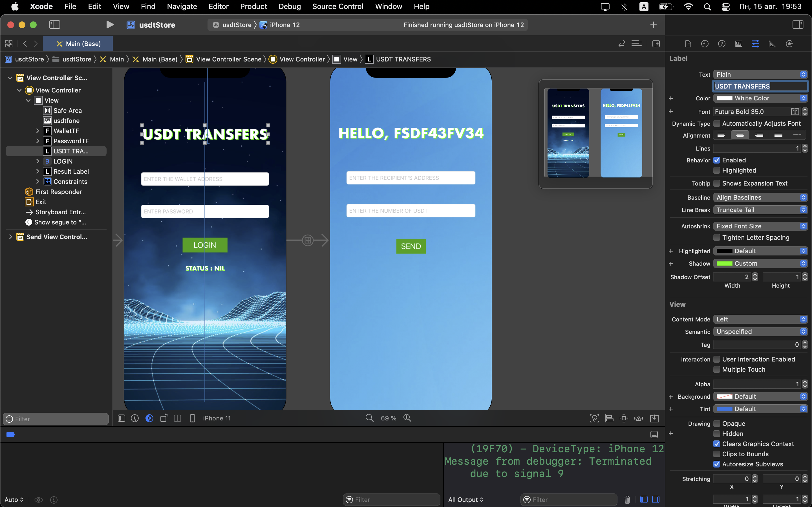Click the USDT TRANSFERS text field
Viewport: 812px width, 507px height.
click(x=760, y=86)
